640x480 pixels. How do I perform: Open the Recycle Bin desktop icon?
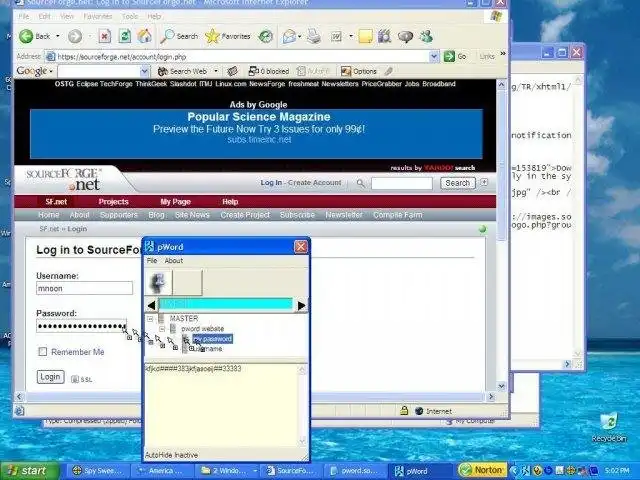click(609, 427)
